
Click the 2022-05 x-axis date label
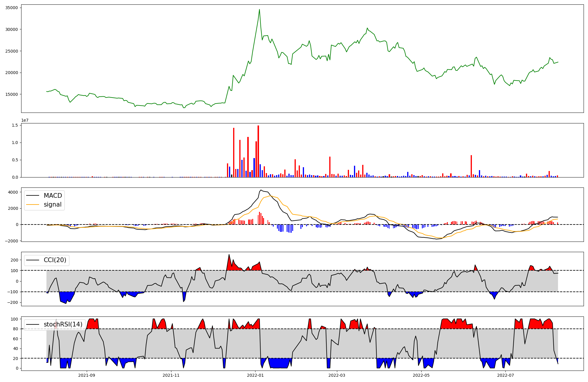click(x=421, y=375)
